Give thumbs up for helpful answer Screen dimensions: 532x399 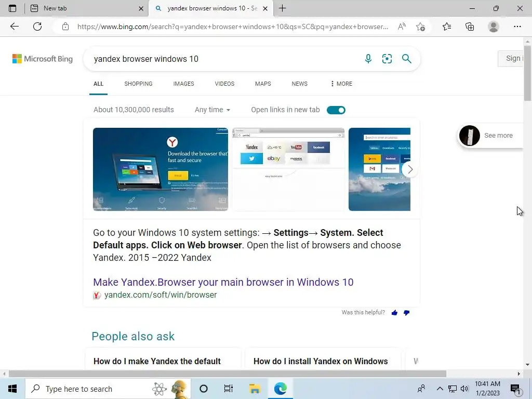[x=394, y=313]
